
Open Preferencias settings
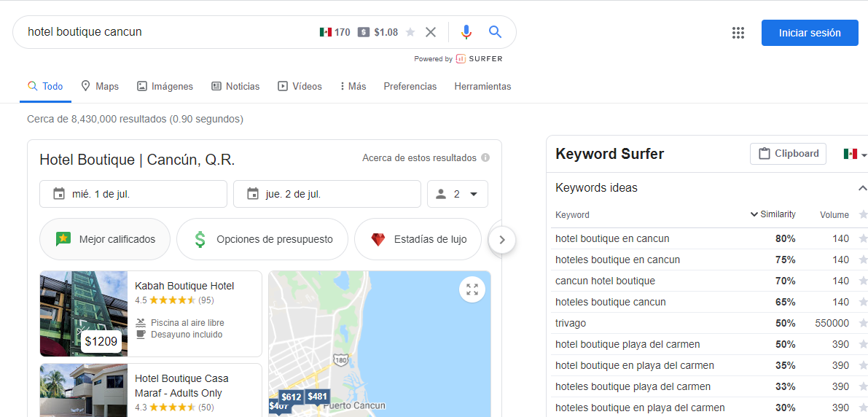pos(410,87)
